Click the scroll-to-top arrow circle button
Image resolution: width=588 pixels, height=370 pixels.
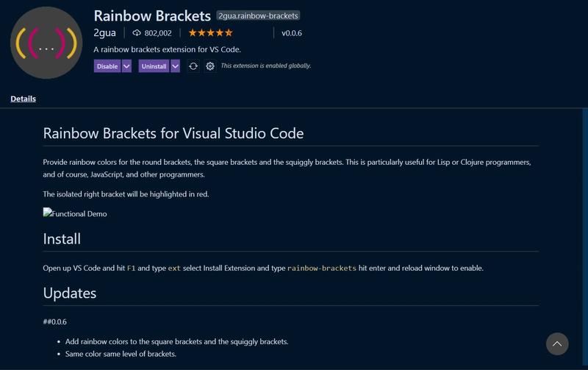pos(557,344)
